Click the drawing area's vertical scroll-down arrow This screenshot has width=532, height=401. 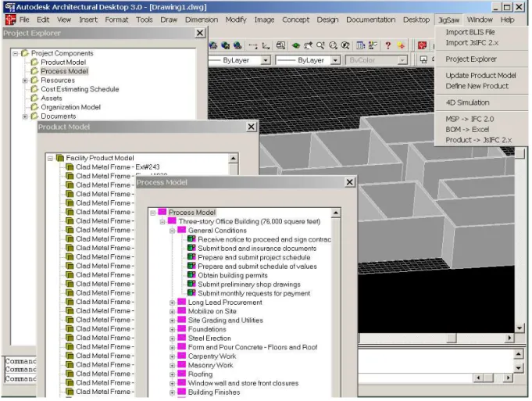click(x=520, y=328)
